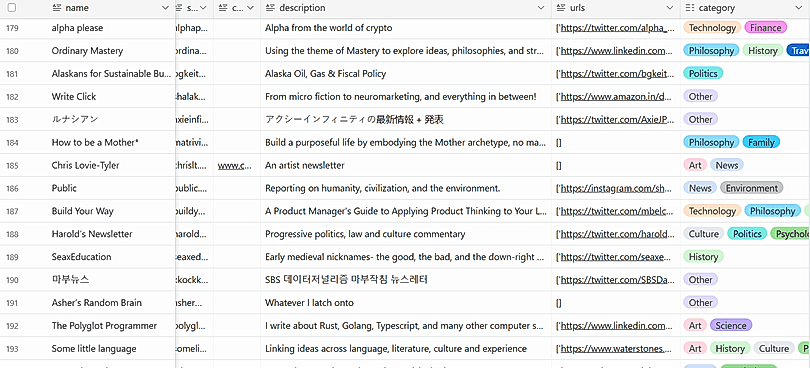Click Culture tag in Harold's Newsletter row
810x368 pixels.
tap(704, 234)
